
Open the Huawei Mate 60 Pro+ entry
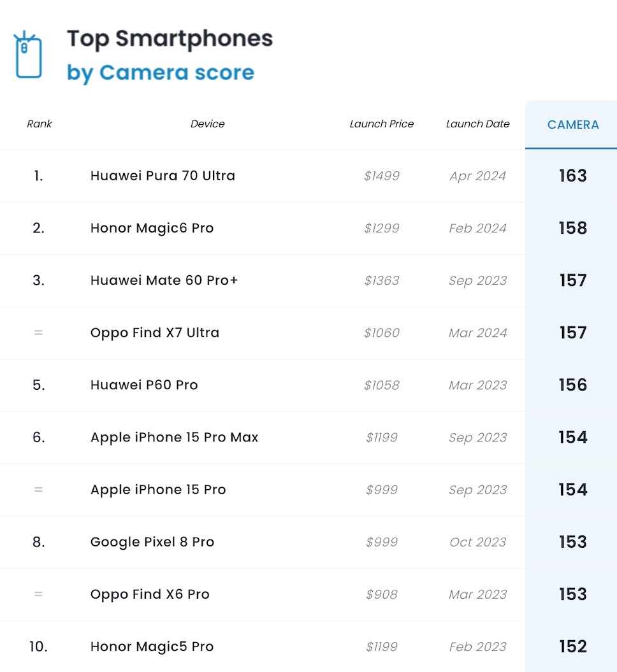click(164, 280)
